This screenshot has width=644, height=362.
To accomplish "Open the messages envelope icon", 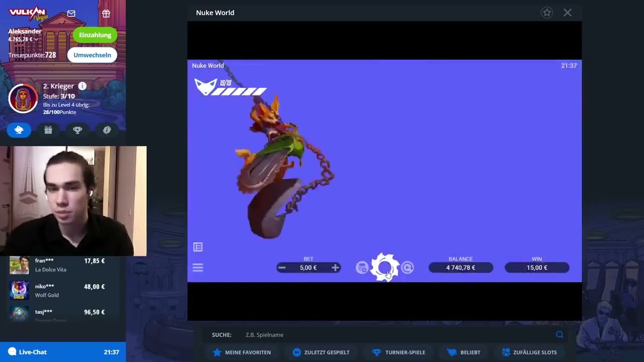I will click(71, 14).
